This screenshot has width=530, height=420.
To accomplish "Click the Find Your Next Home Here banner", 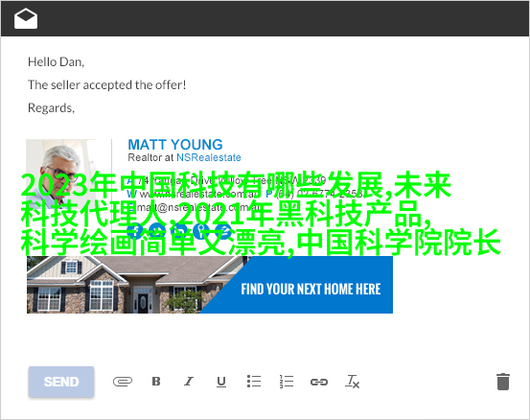I will point(311,290).
